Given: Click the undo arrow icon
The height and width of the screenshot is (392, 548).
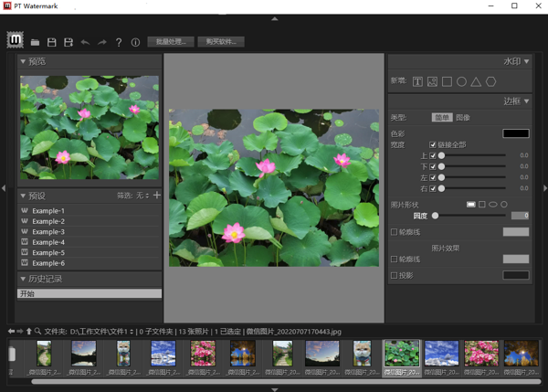Looking at the screenshot, I should click(86, 42).
